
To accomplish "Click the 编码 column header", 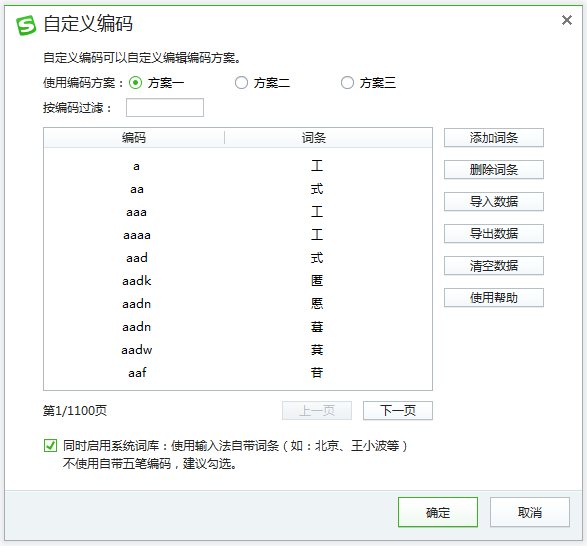I will coord(134,137).
